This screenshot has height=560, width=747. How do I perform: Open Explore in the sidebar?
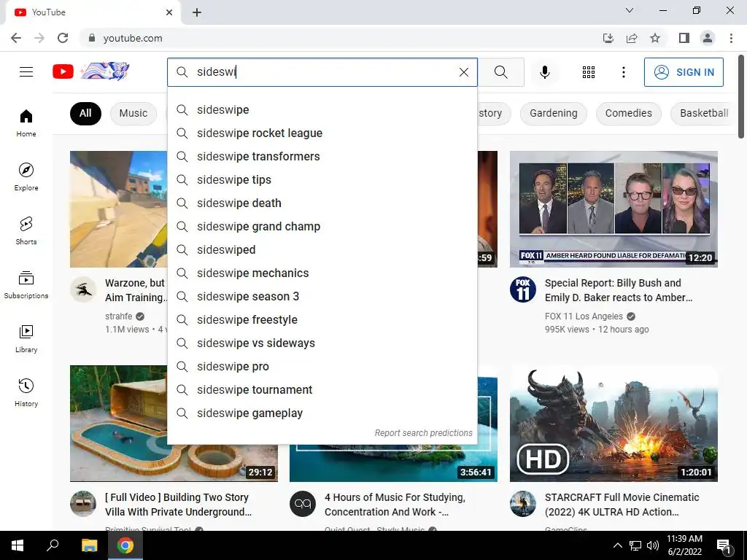26,176
